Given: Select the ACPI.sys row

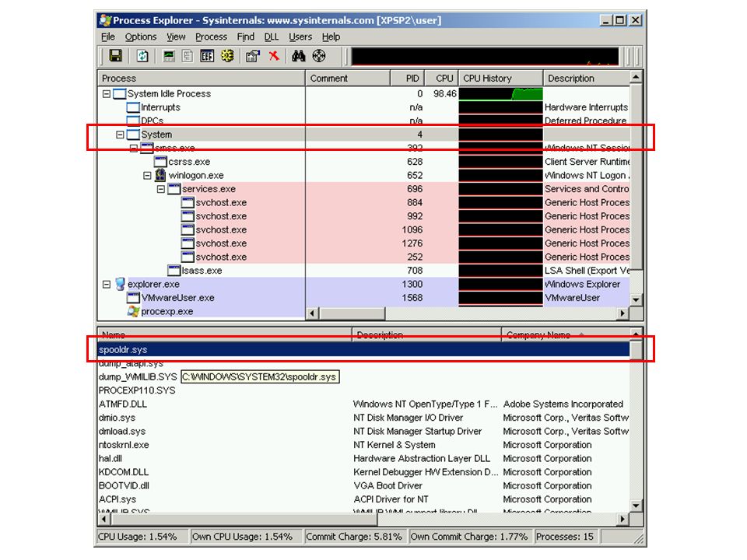Looking at the screenshot, I should click(363, 499).
